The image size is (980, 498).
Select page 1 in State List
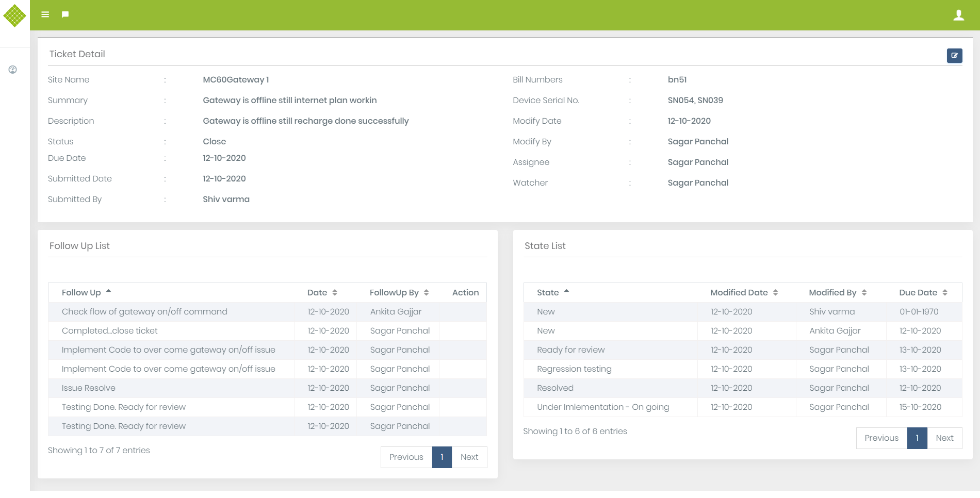click(x=917, y=438)
